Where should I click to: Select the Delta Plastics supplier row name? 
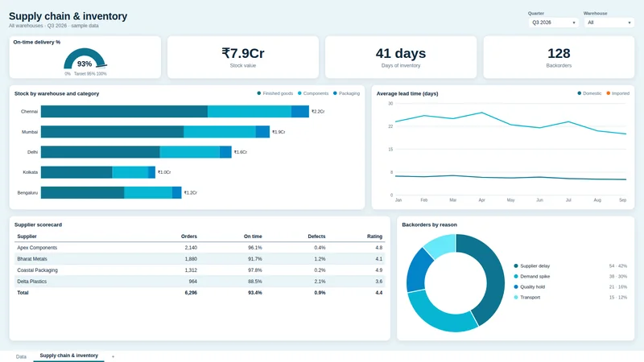click(31, 282)
